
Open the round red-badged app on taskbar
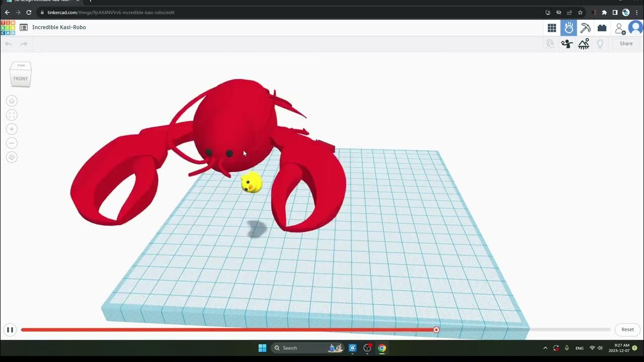[x=367, y=348]
